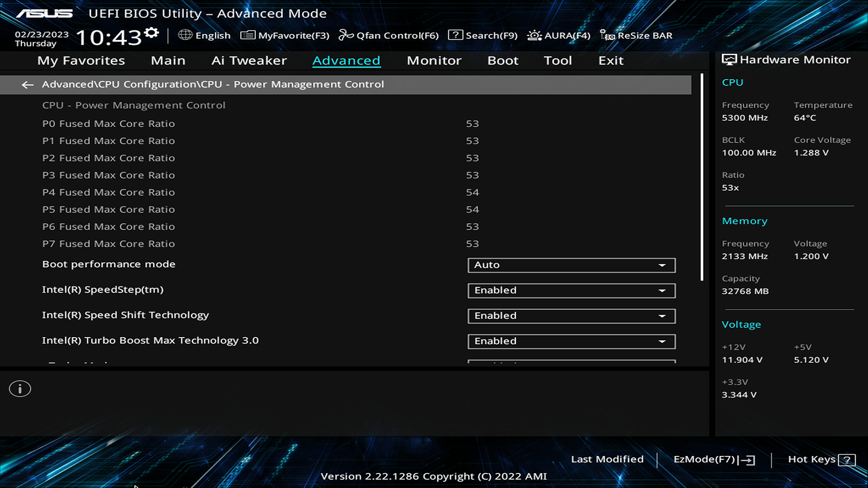The width and height of the screenshot is (868, 488).
Task: Open Boot performance mode dropdown
Action: click(x=571, y=265)
